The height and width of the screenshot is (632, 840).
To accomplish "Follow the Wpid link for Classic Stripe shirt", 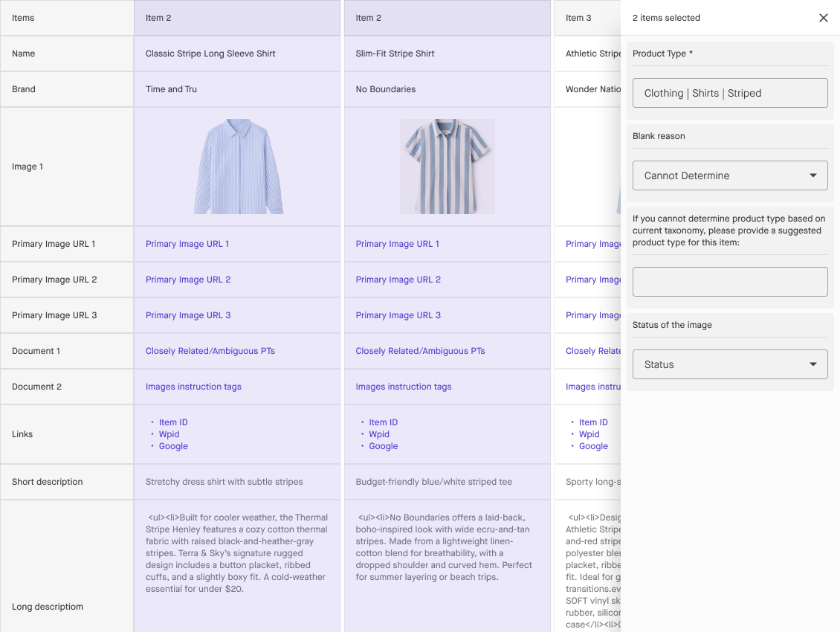I will (169, 434).
